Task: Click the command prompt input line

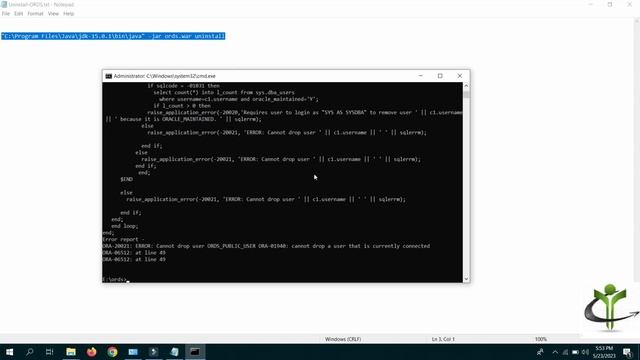Action: pyautogui.click(x=116, y=280)
